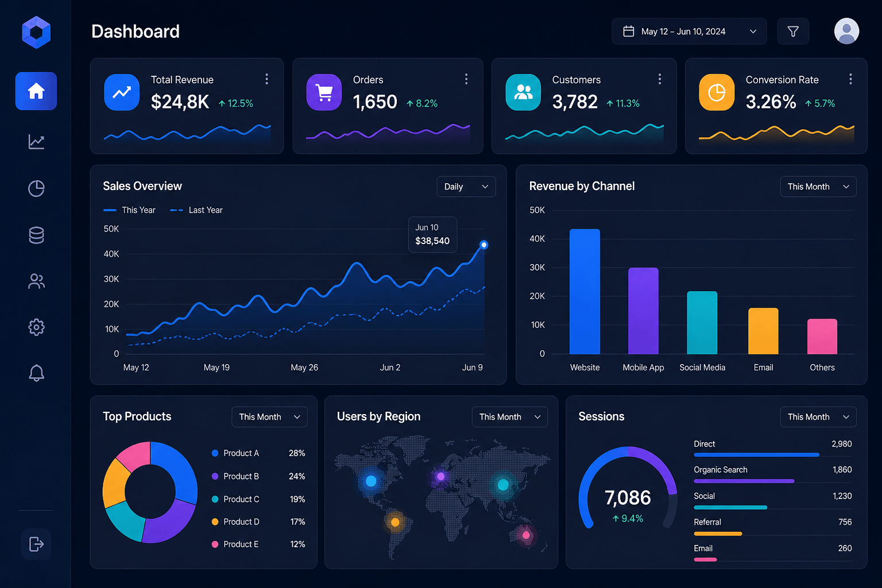Click the Direct sessions progress bar
The width and height of the screenshot is (882, 588).
point(756,455)
